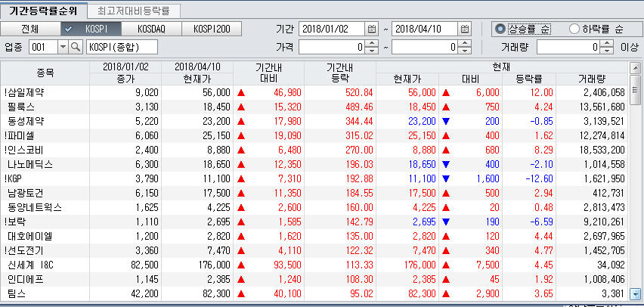This screenshot has width=644, height=307.
Task: Select the 남광토건 stock row
Action: (x=314, y=193)
